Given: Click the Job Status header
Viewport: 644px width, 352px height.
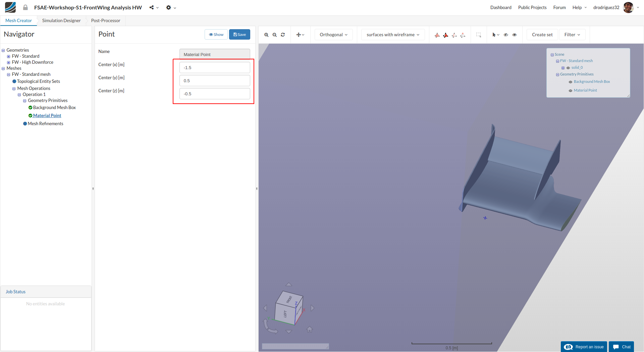Looking at the screenshot, I should point(46,292).
